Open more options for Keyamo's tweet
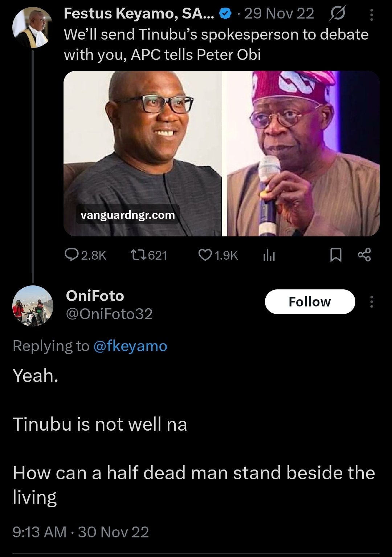Viewport: 392px width, 557px height. [371, 15]
